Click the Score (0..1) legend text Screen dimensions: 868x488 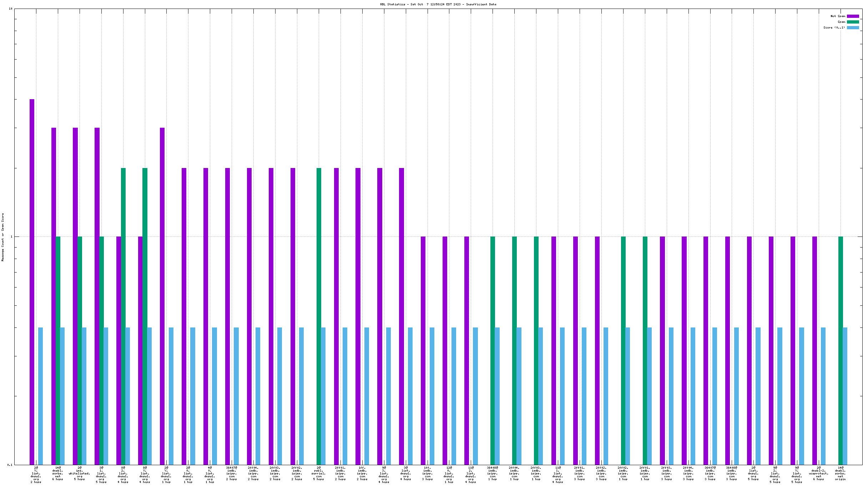pos(834,27)
